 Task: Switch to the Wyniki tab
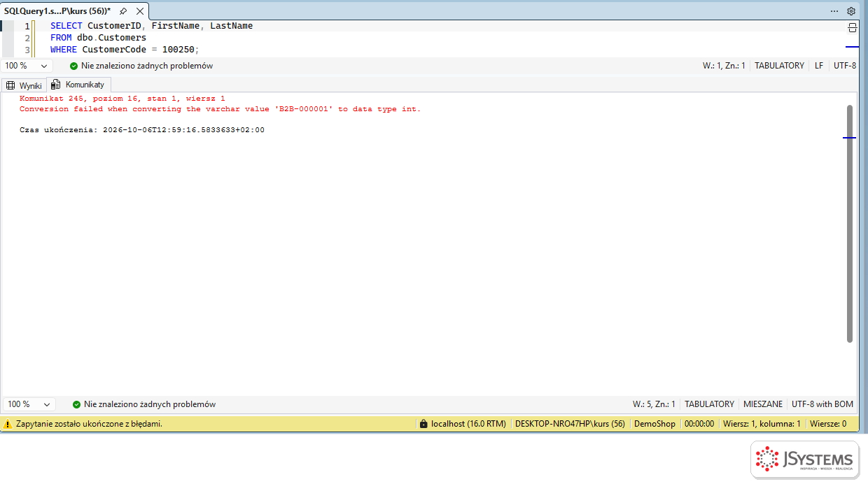click(x=24, y=85)
